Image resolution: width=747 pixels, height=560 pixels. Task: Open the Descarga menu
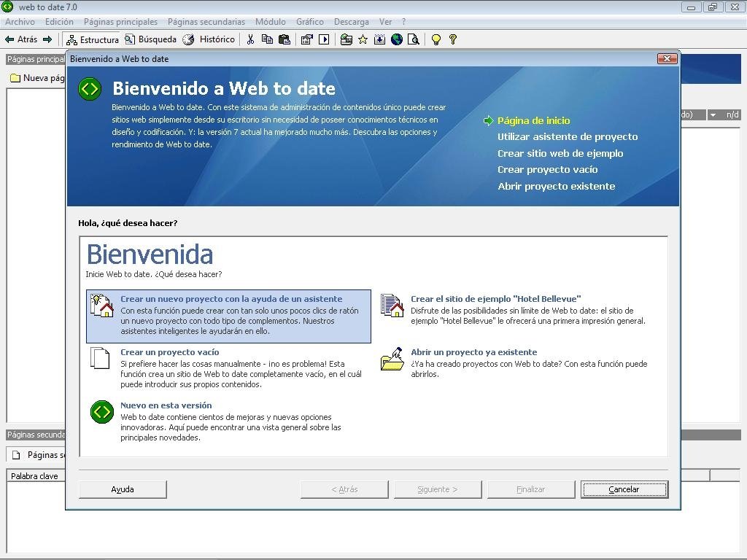[x=351, y=22]
